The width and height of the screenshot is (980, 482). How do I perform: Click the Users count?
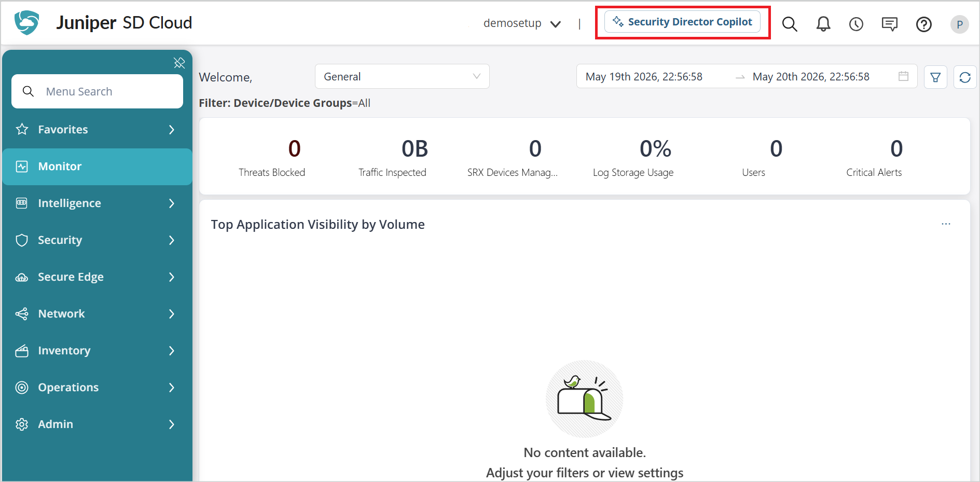click(776, 149)
